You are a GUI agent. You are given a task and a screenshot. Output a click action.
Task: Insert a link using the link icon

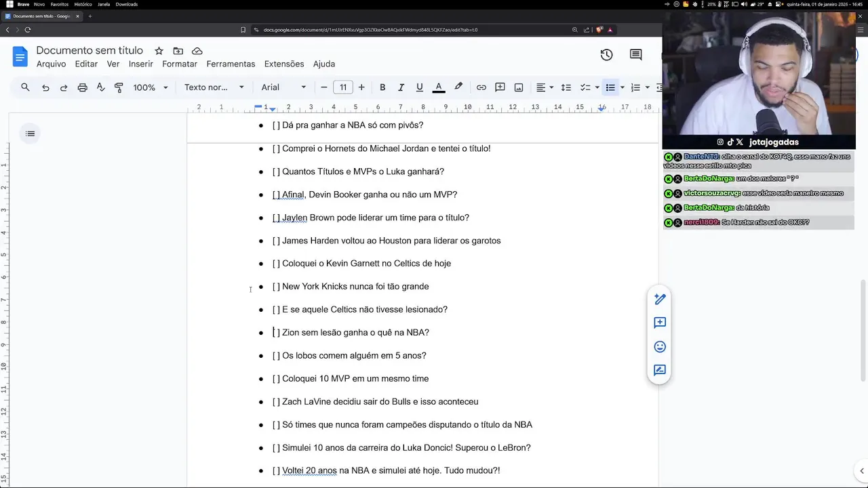(481, 87)
